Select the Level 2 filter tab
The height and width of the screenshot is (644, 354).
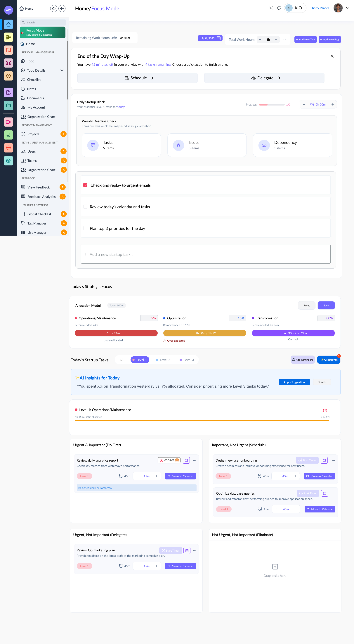tap(163, 360)
